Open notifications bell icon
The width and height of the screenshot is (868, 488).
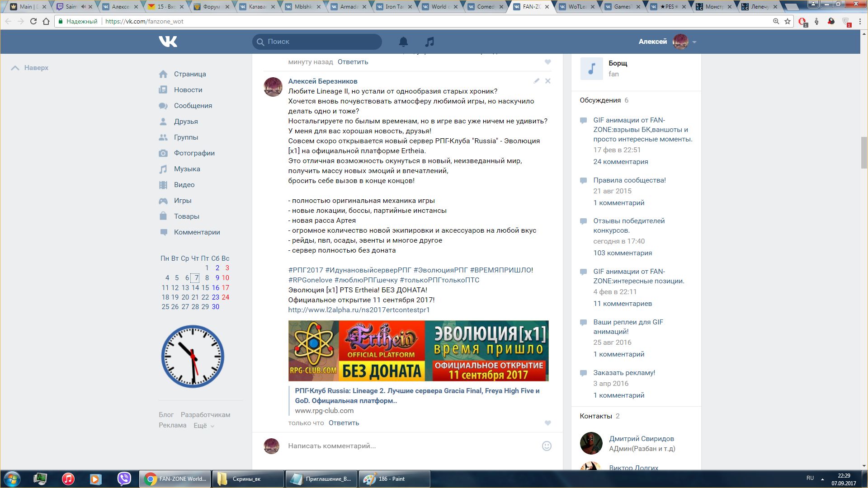point(403,42)
